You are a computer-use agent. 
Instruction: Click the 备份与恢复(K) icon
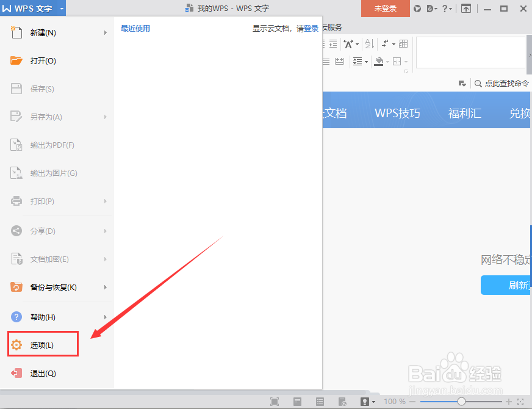(x=16, y=287)
